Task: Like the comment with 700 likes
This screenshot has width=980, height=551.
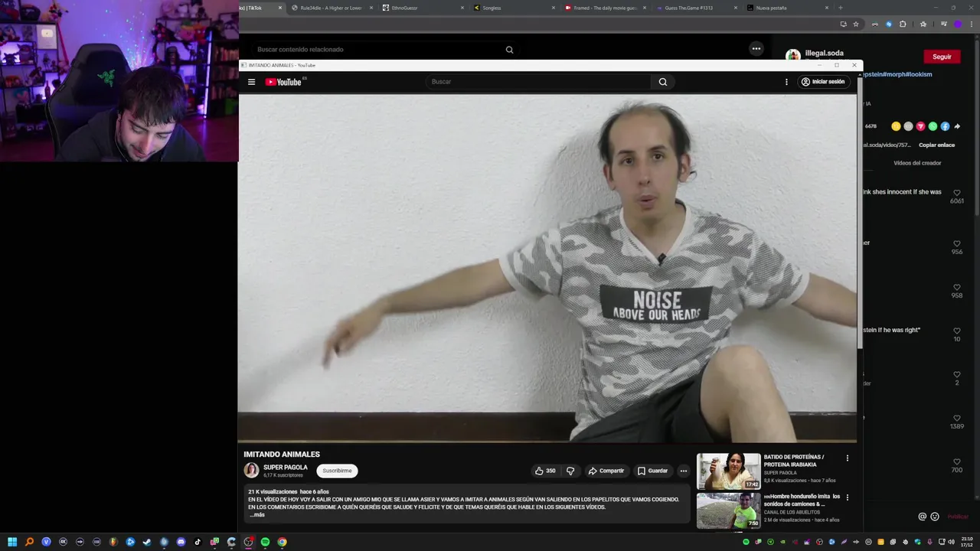Action: click(956, 462)
